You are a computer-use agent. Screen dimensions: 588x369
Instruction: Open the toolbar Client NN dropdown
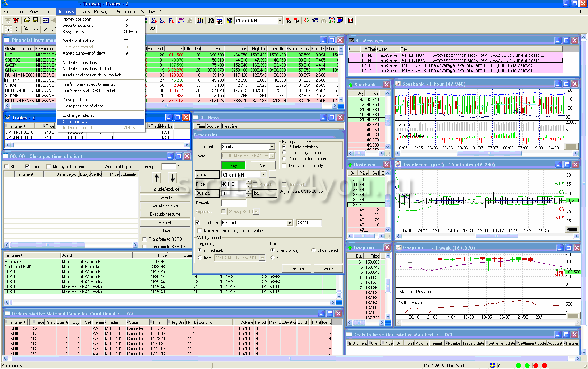280,21
